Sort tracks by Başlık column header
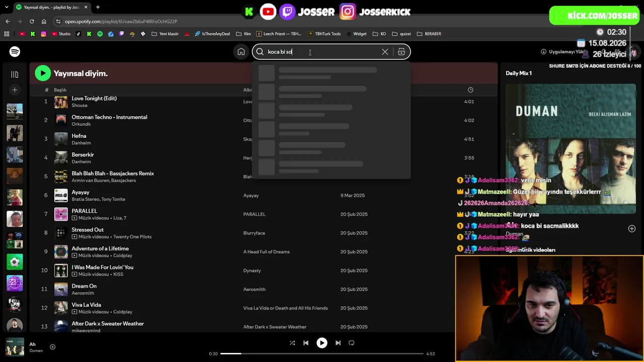The image size is (644, 362). (x=60, y=90)
